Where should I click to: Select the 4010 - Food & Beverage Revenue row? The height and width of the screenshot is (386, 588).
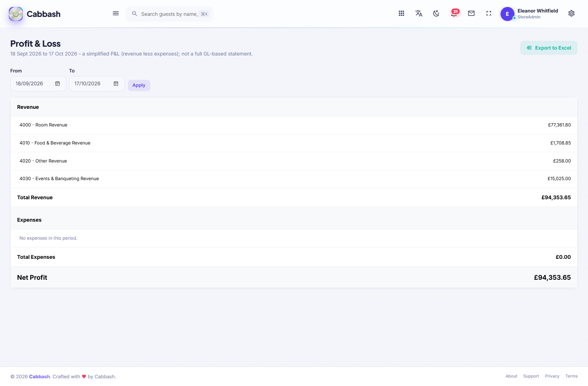click(294, 143)
